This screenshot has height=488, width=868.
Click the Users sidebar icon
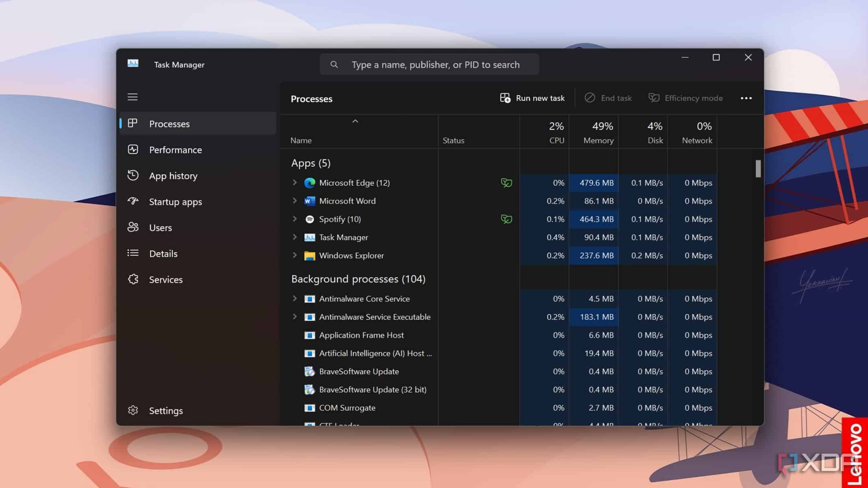coord(133,227)
